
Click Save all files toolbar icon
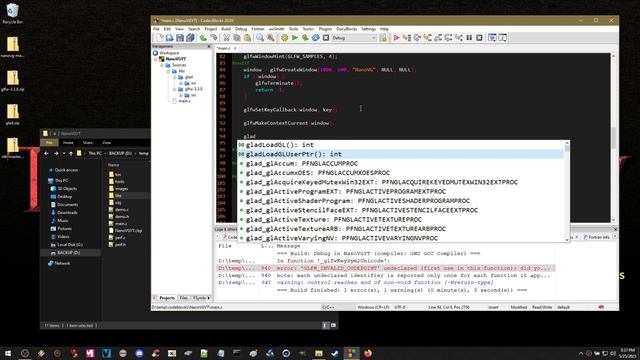tap(190, 38)
